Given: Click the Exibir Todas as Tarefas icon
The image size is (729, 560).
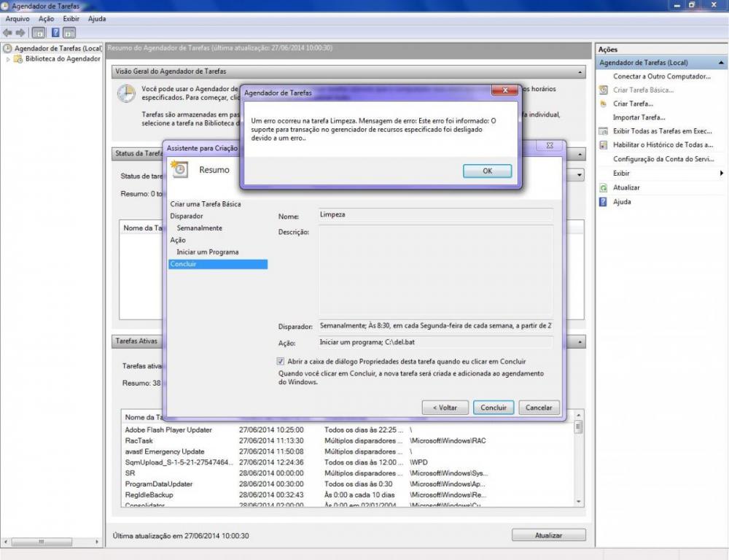Looking at the screenshot, I should [x=603, y=131].
